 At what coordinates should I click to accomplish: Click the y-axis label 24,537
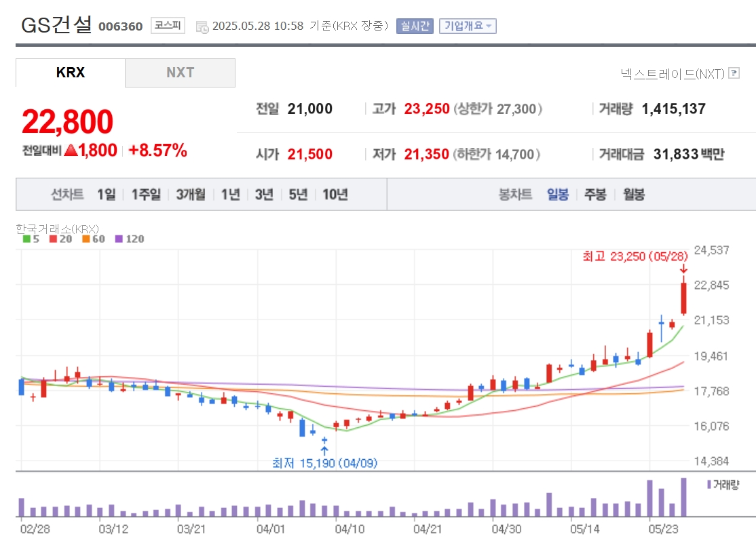712,250
